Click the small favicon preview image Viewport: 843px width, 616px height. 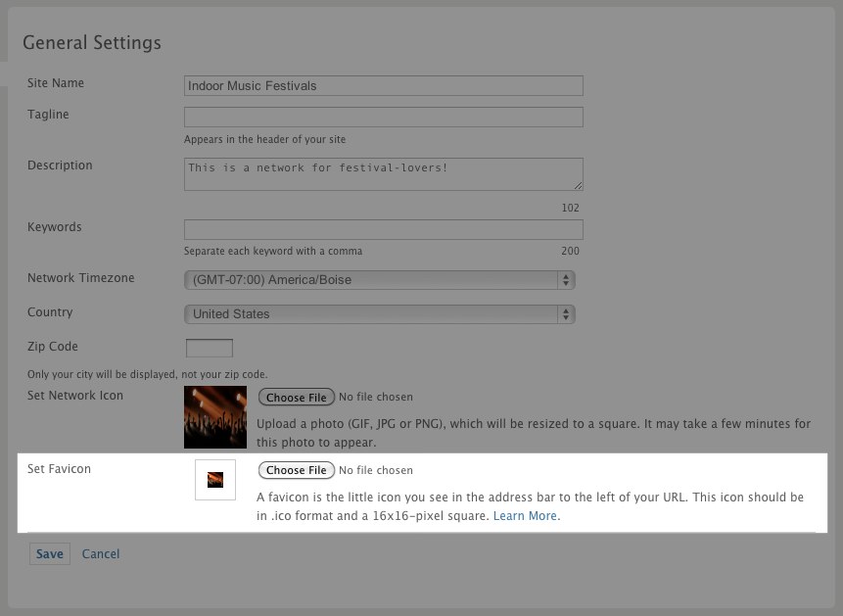(215, 479)
